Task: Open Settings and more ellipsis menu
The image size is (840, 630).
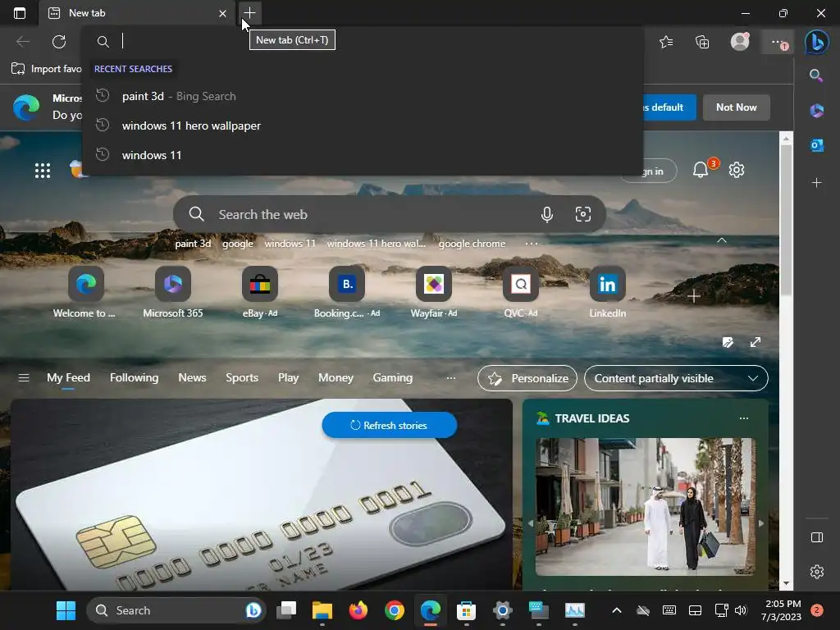Action: click(778, 42)
